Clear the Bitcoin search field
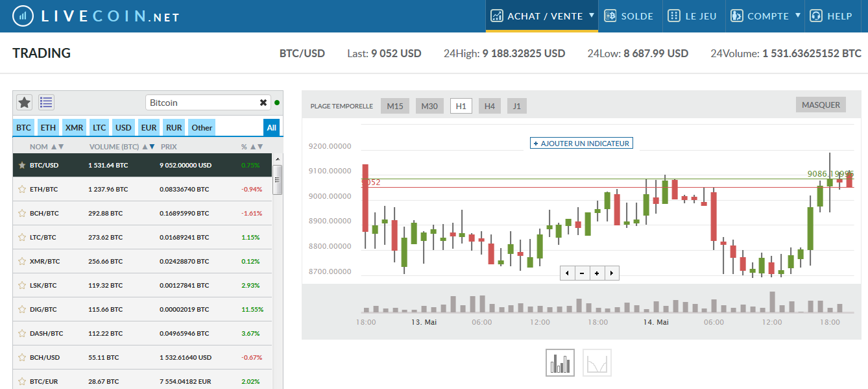 coord(263,103)
